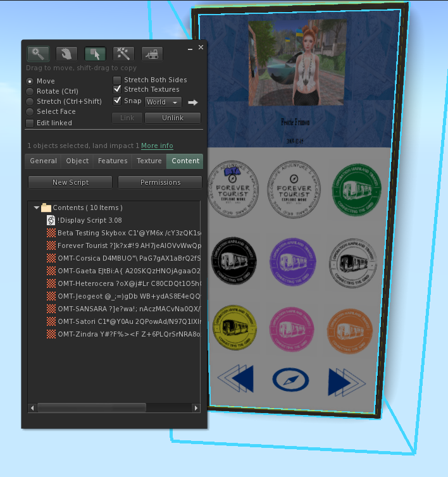This screenshot has height=477, width=448.
Task: Select the Move radio option
Action: tap(30, 81)
